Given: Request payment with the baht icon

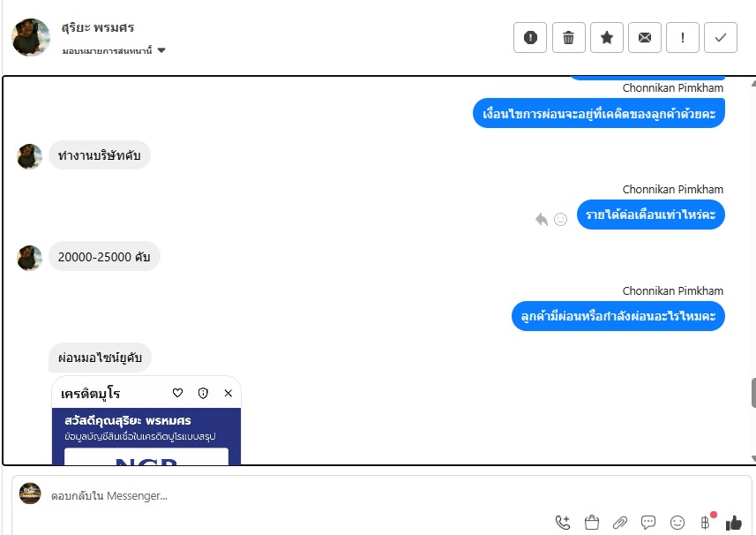Looking at the screenshot, I should tap(706, 522).
